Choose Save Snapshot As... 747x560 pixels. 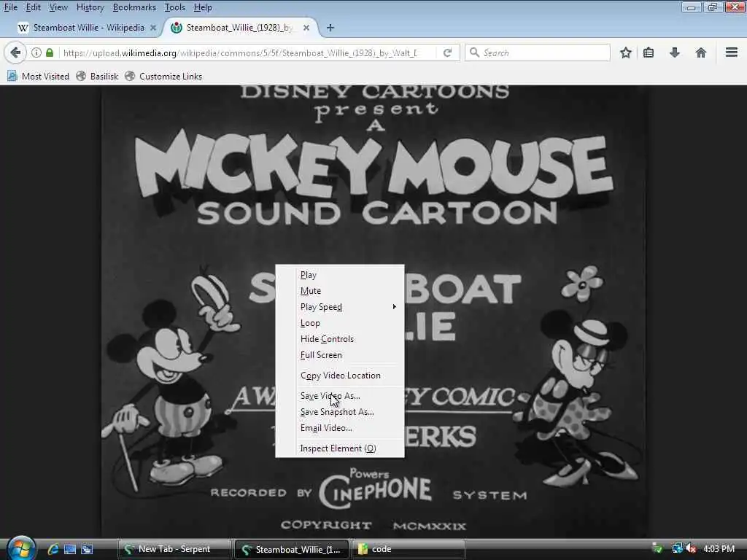[x=340, y=412]
